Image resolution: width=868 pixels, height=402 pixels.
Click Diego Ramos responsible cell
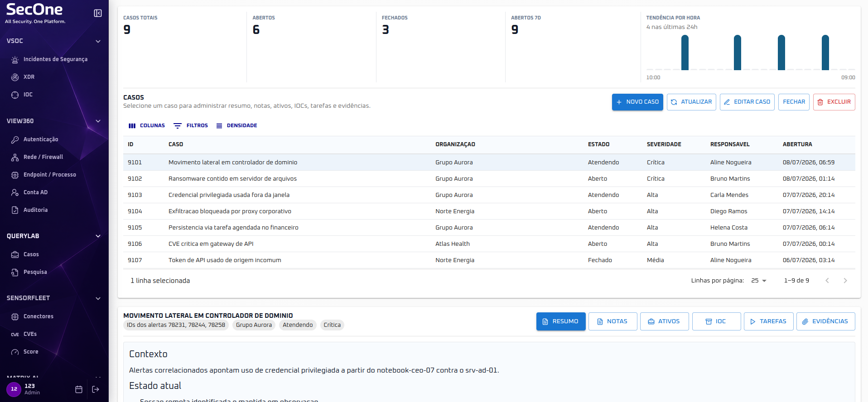728,211
